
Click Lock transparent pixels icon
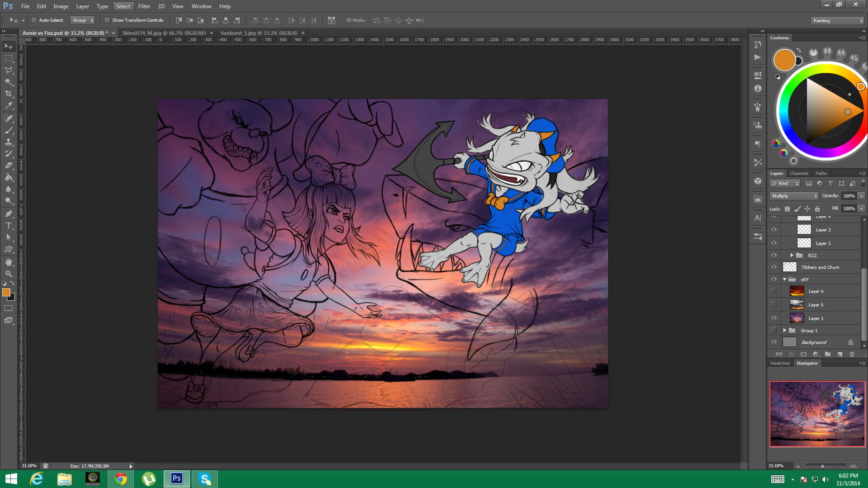click(x=787, y=209)
